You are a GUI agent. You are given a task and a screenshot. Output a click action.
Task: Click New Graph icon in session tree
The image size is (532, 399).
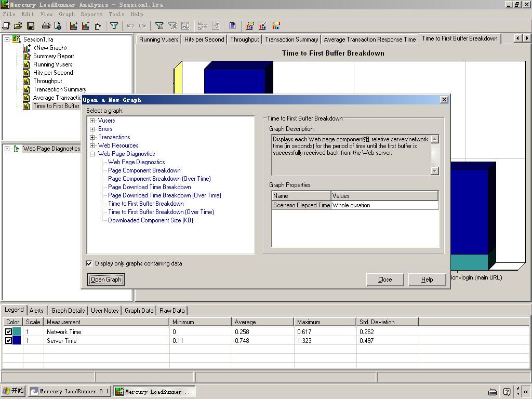tap(26, 48)
